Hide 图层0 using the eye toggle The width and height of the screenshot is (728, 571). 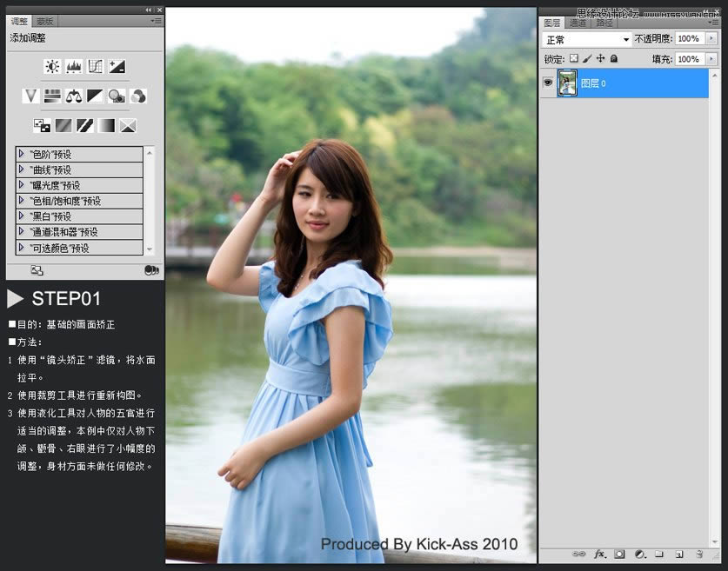(547, 83)
